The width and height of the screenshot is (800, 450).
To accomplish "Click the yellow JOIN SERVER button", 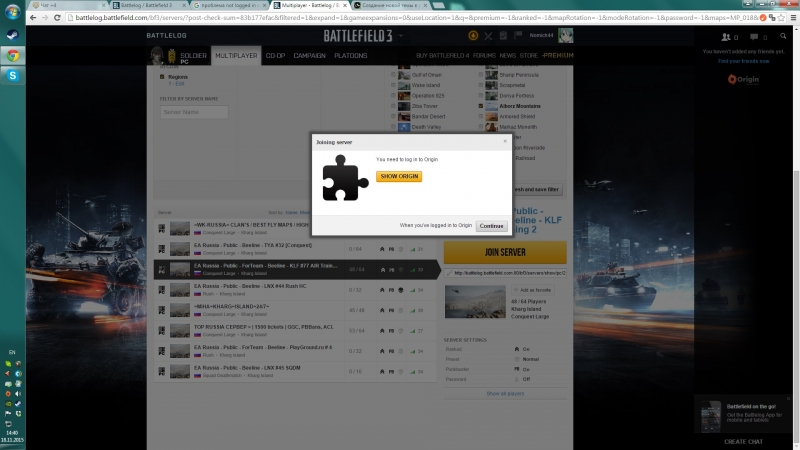I will point(505,252).
